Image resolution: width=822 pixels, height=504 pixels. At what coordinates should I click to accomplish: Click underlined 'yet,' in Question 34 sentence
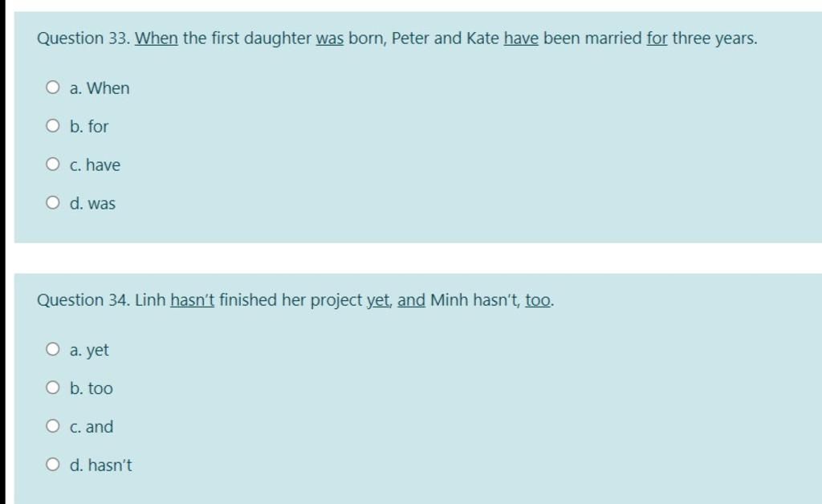pos(380,300)
